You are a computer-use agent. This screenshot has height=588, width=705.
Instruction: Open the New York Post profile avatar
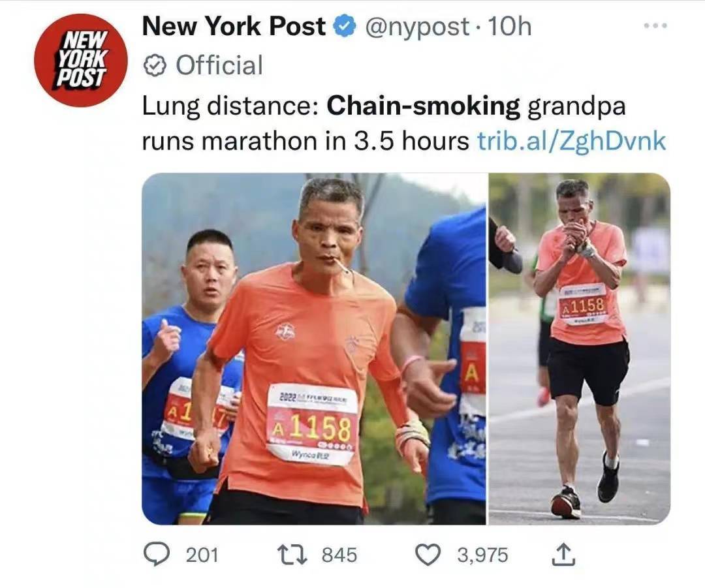pos(80,60)
